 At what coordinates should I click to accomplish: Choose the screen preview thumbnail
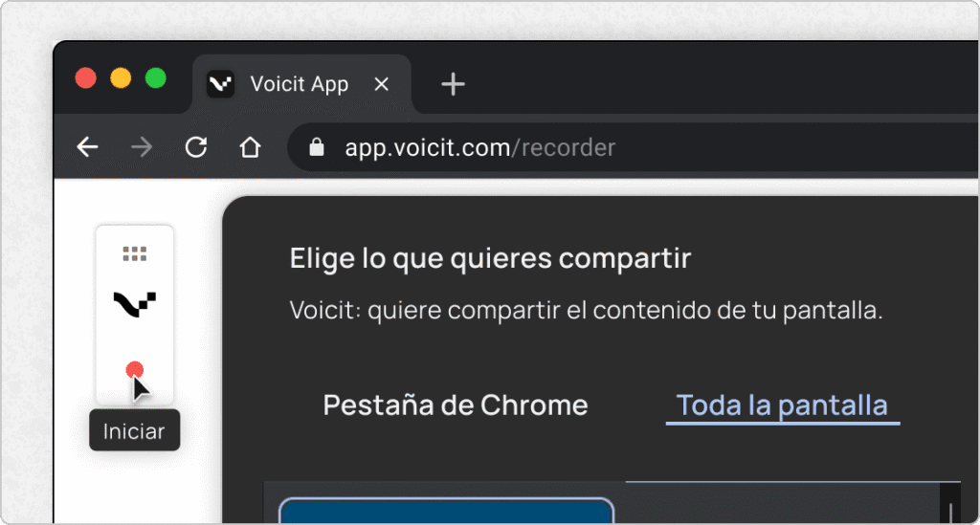[446, 512]
